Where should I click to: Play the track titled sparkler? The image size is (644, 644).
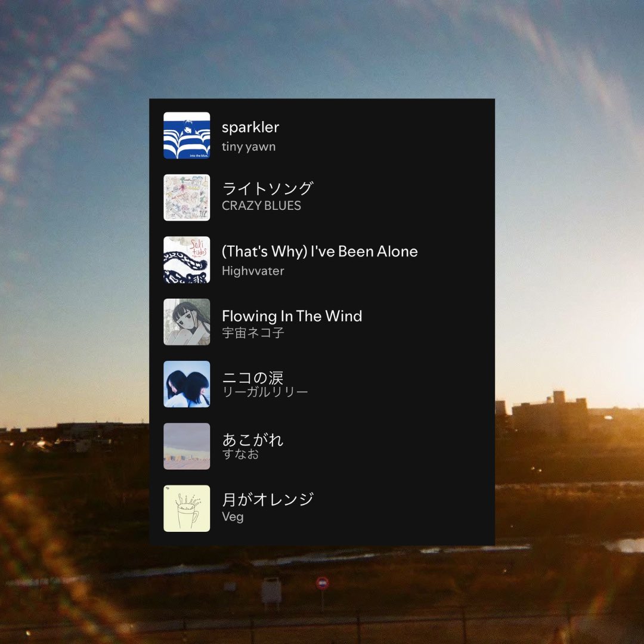tap(250, 128)
